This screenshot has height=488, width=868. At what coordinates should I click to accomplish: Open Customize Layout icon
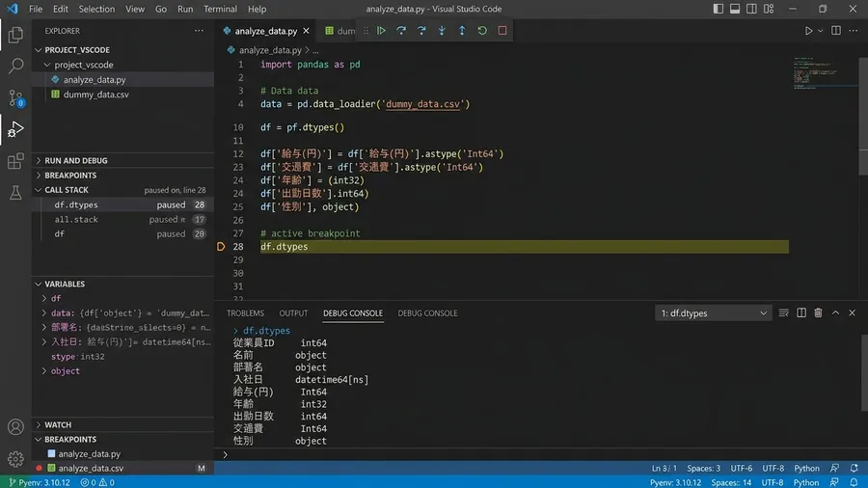[769, 9]
